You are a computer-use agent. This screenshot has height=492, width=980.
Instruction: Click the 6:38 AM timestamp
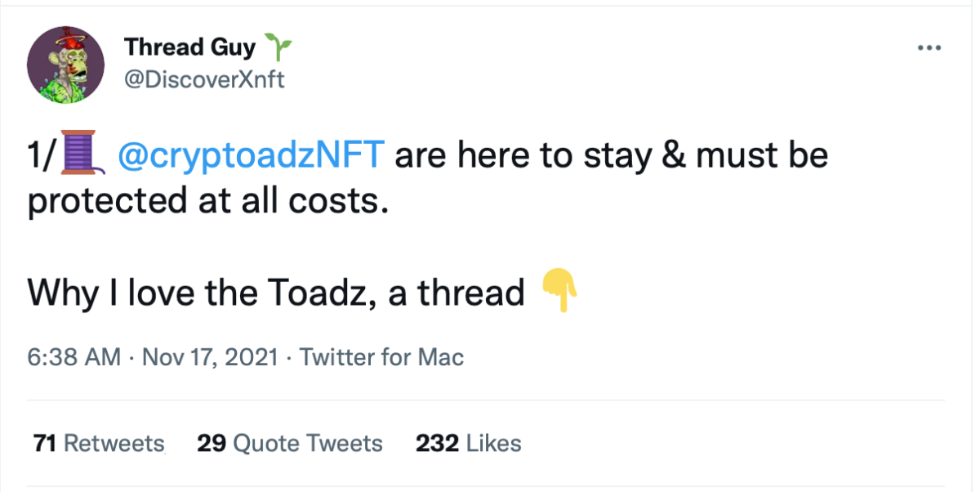pos(74,357)
